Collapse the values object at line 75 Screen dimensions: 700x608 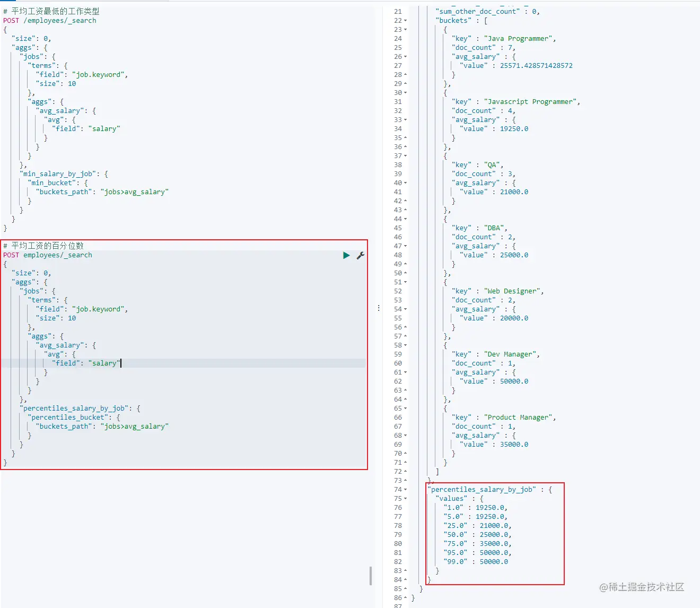pos(406,499)
